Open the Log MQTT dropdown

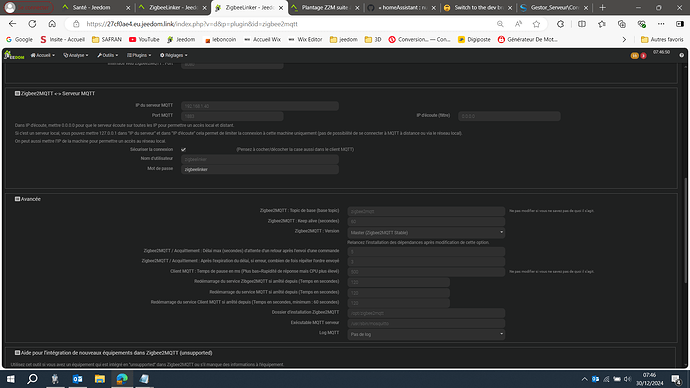click(426, 334)
